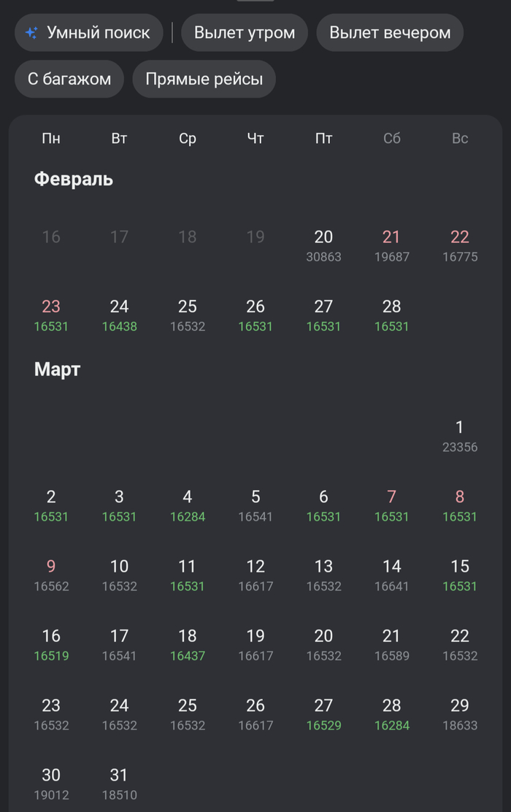Image resolution: width=511 pixels, height=812 pixels.
Task: Select March 27 priced 16529
Action: [x=323, y=714]
